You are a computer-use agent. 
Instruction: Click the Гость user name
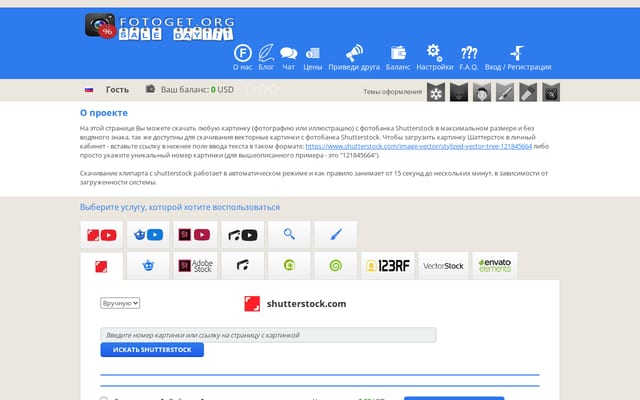point(117,89)
